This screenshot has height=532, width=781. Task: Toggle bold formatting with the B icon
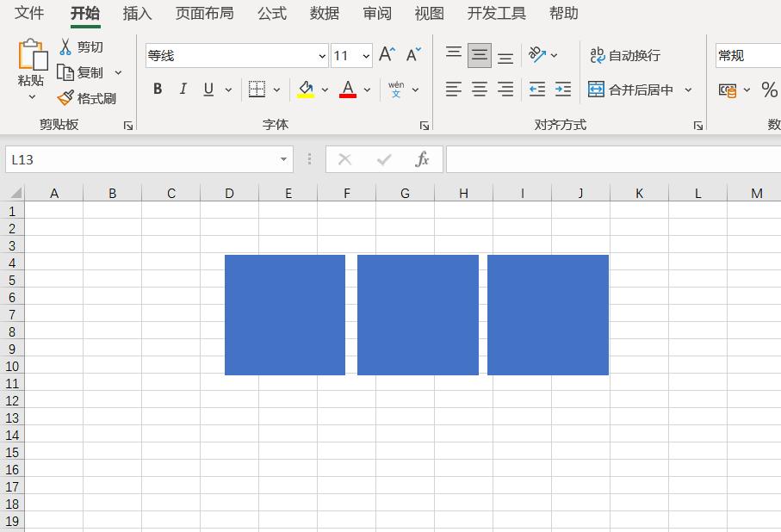point(157,89)
